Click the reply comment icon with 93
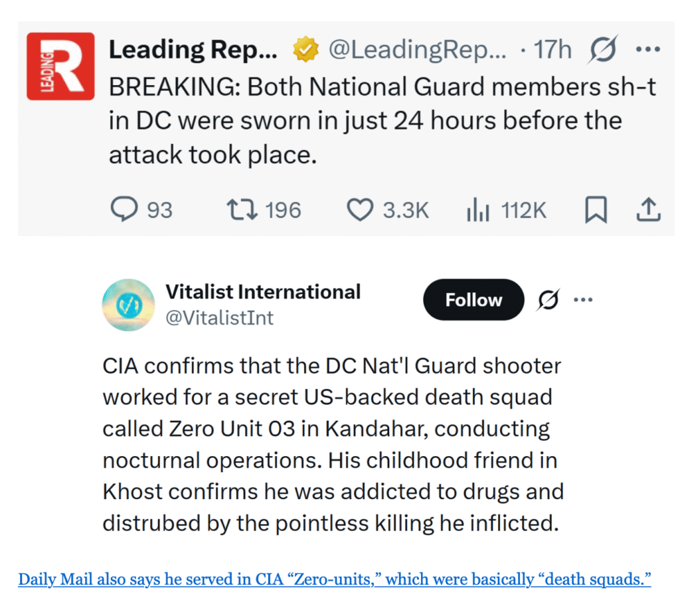This screenshot has width=680, height=616. pyautogui.click(x=123, y=210)
